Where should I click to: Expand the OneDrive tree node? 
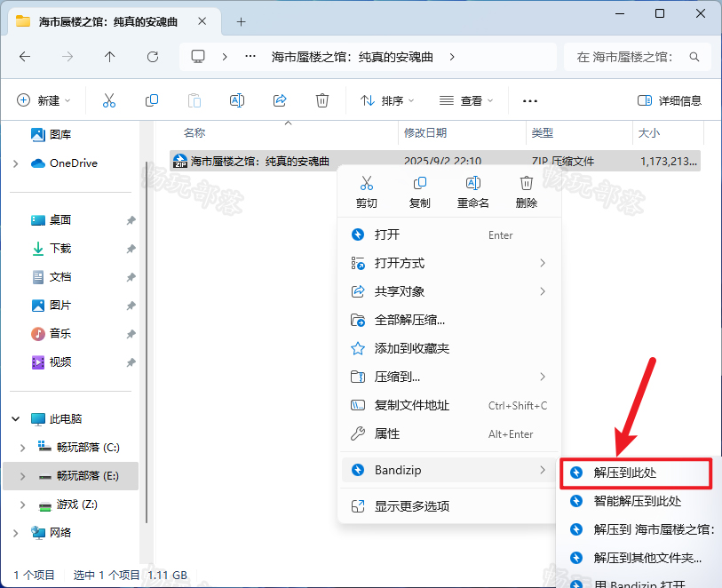(x=16, y=163)
